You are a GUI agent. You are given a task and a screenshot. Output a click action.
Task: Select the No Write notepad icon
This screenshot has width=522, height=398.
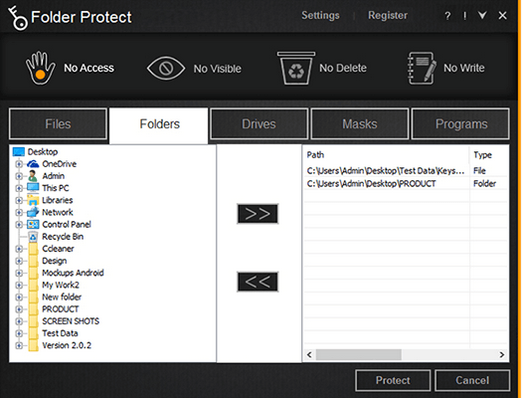[x=422, y=68]
